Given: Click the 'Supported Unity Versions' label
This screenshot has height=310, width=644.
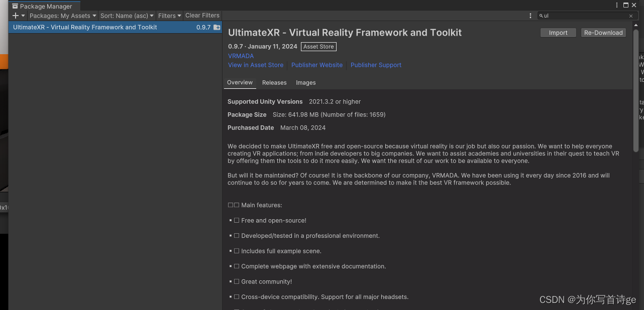Looking at the screenshot, I should pos(265,102).
